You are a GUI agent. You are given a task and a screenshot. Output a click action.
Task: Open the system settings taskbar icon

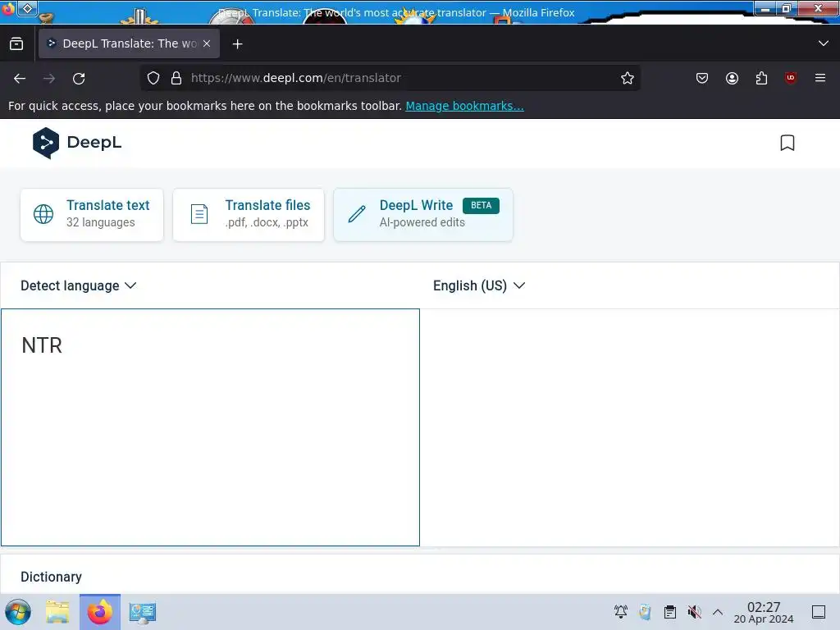(x=142, y=612)
